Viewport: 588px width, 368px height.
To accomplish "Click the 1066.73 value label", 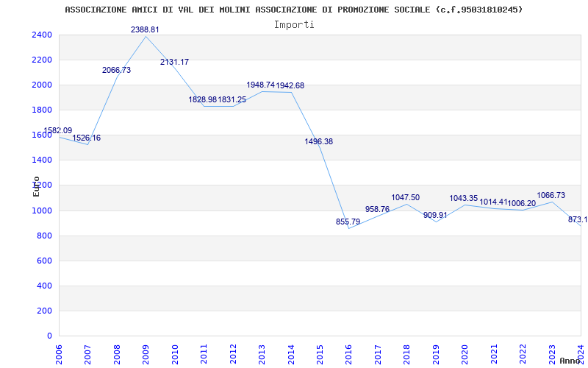I will point(551,195).
